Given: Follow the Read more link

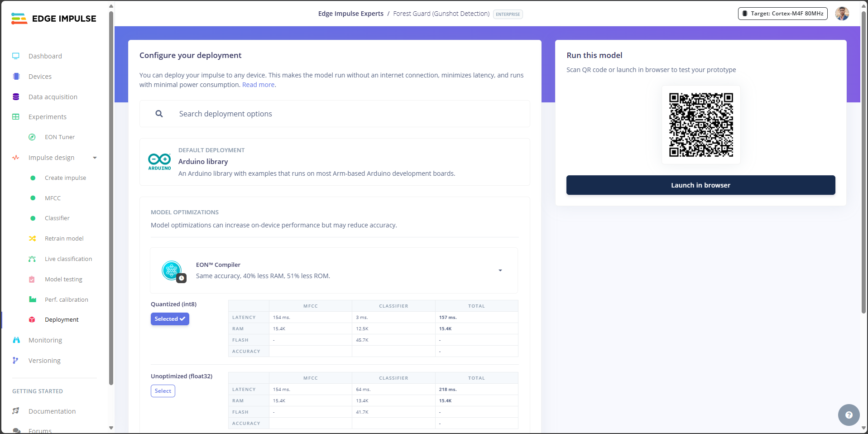Looking at the screenshot, I should point(258,85).
